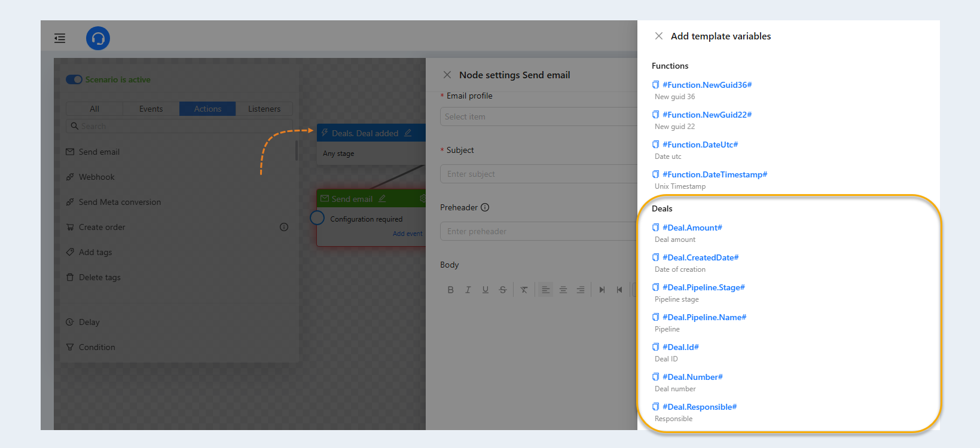This screenshot has height=448, width=980.
Task: Click the left-pointing direction icon in body toolbar
Action: point(619,290)
